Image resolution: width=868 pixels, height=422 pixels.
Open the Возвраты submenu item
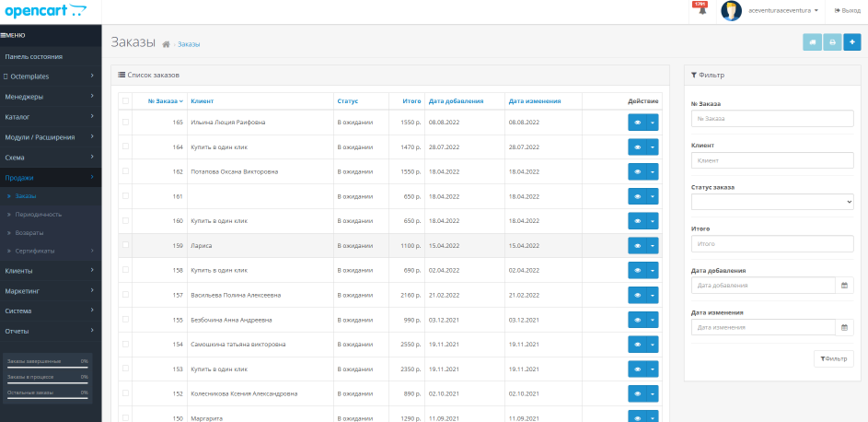51,232
